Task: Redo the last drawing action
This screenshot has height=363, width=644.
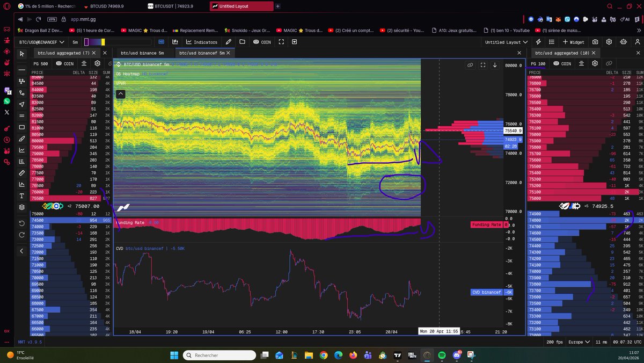Action: [x=22, y=235]
